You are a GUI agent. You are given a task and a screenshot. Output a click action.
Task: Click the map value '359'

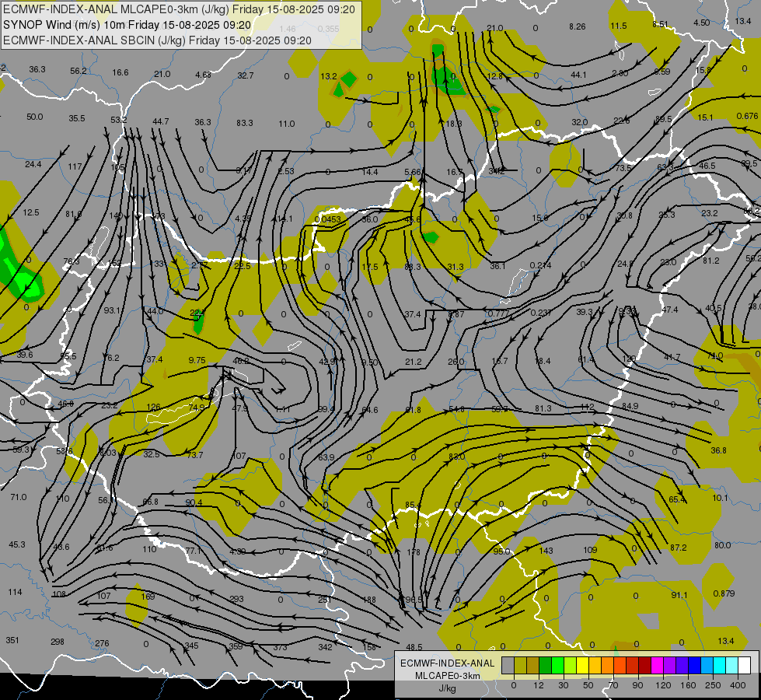236,646
